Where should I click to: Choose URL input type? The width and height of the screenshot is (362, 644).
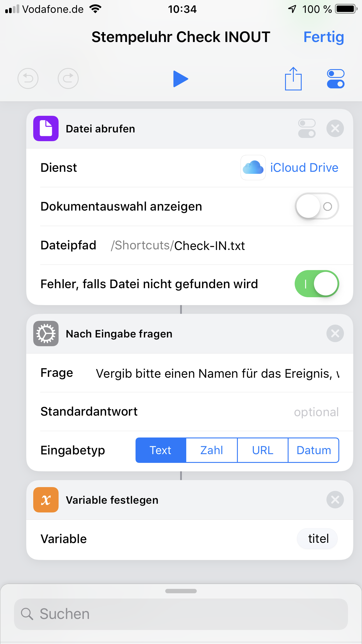[x=263, y=450]
